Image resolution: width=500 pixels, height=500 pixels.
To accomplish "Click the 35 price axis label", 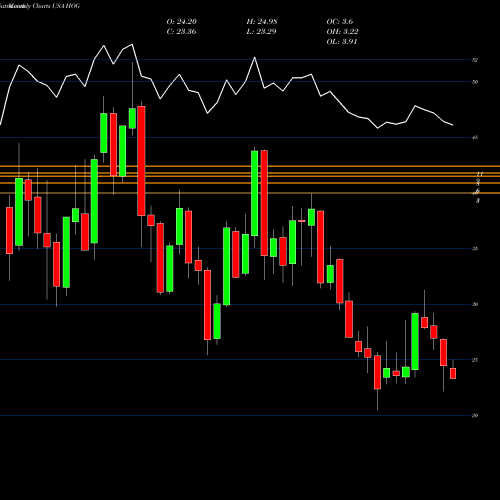I will click(x=475, y=249).
